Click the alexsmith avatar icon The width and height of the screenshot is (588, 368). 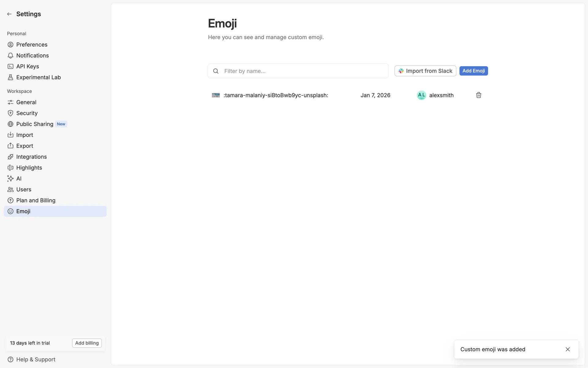click(421, 95)
